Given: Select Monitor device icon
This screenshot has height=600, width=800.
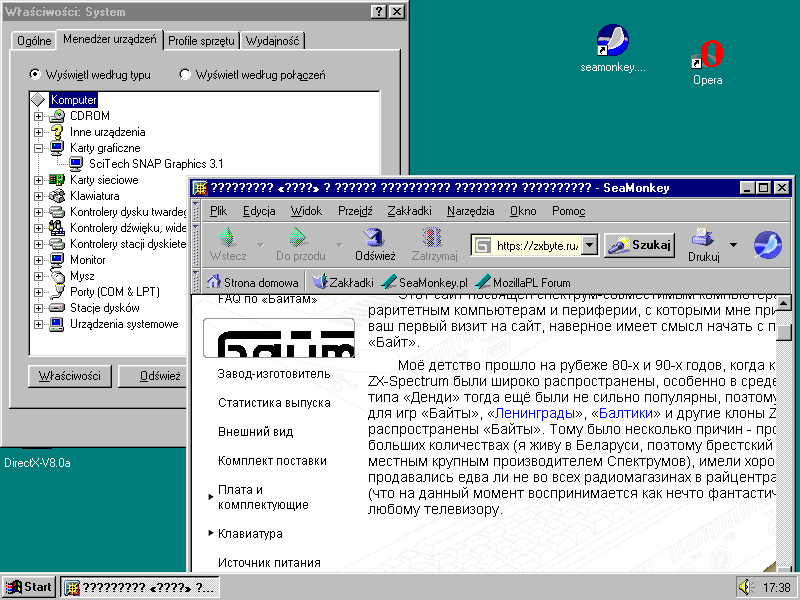Looking at the screenshot, I should tap(57, 260).
